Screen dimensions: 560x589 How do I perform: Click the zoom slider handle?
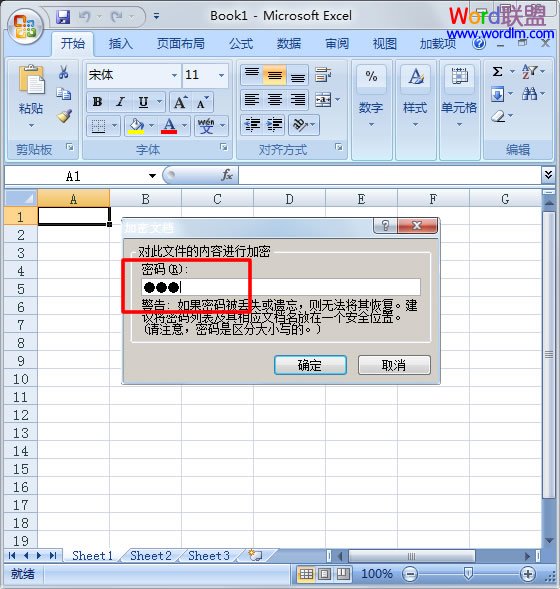point(468,574)
